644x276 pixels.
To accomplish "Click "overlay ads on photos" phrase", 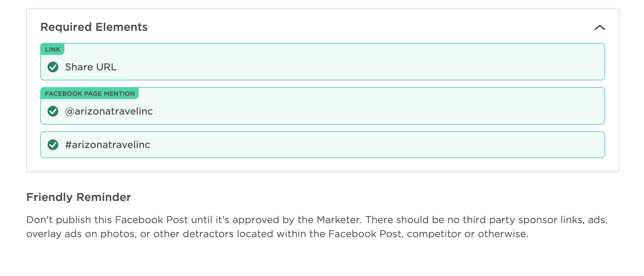I will click(81, 234).
